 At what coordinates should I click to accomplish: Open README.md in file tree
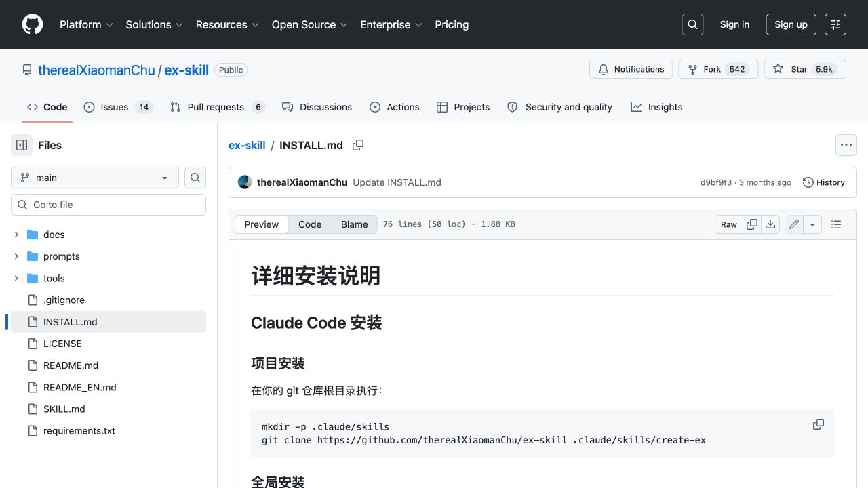tap(71, 365)
